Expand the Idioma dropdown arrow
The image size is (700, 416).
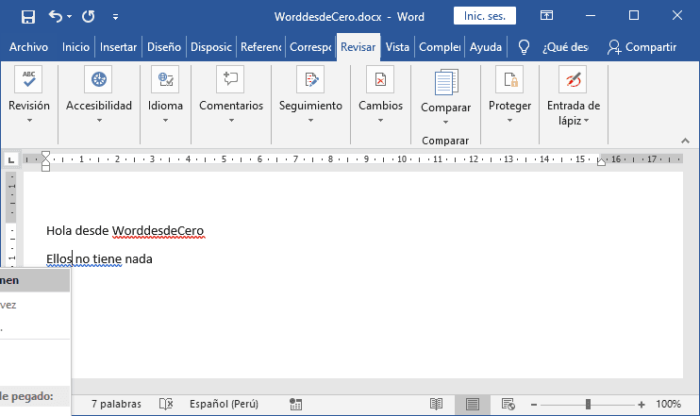(x=165, y=121)
